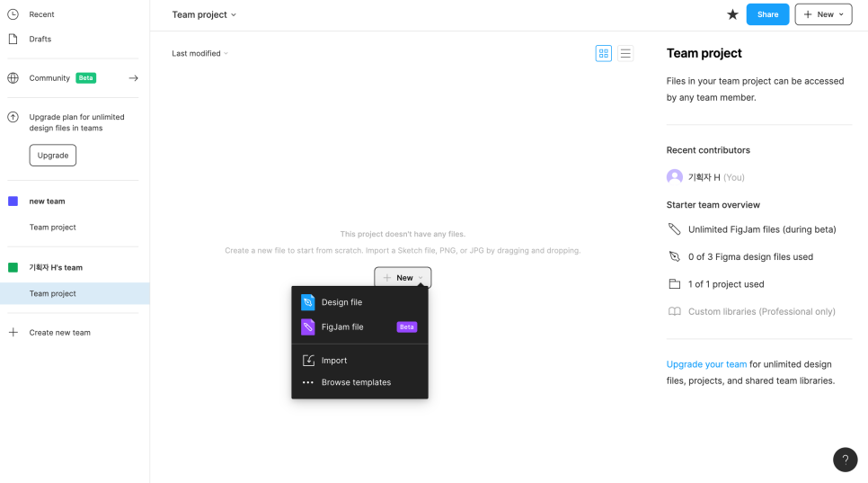Switch to grid view
The height and width of the screenshot is (483, 868).
pos(604,53)
